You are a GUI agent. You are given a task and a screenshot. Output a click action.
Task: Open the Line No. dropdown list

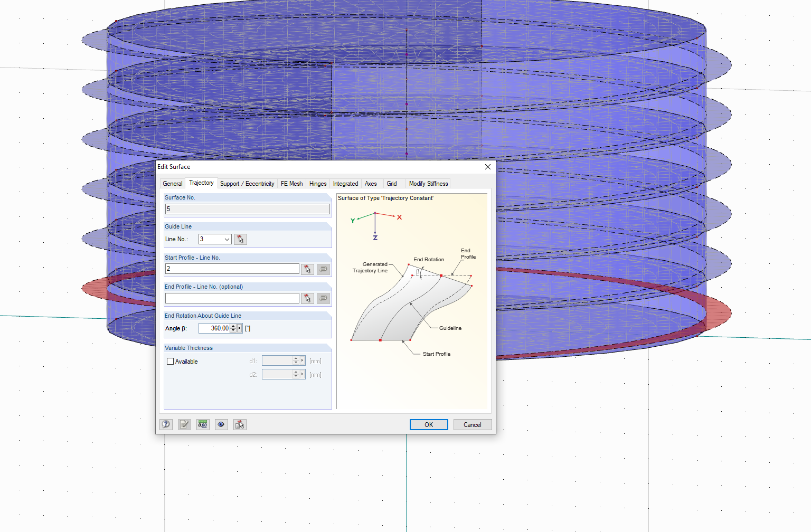pos(227,239)
